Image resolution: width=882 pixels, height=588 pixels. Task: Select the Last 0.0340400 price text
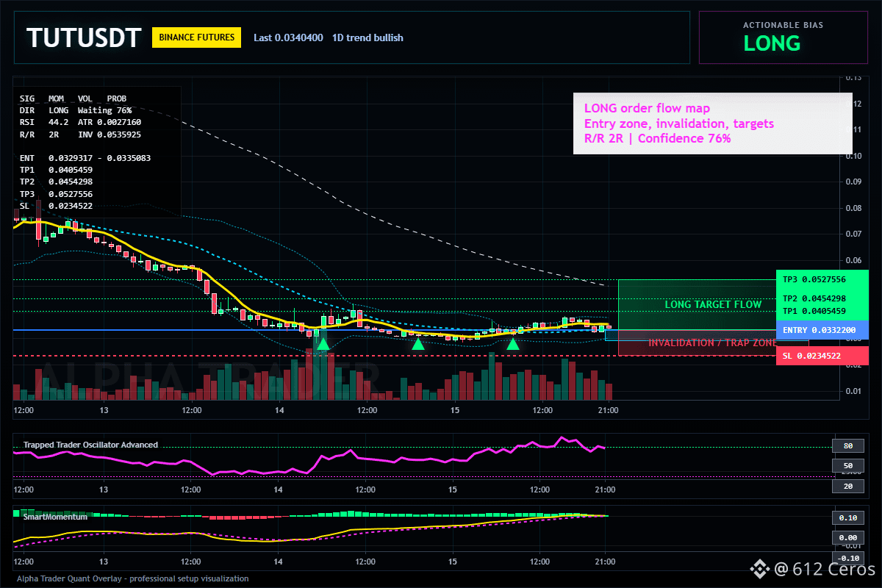tap(288, 37)
